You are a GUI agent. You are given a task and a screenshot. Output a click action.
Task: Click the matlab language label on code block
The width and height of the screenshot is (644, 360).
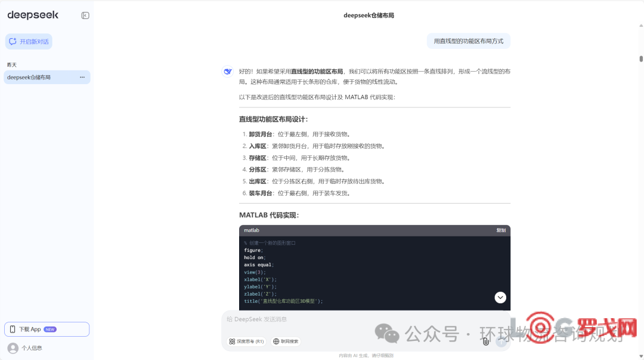tap(252, 230)
